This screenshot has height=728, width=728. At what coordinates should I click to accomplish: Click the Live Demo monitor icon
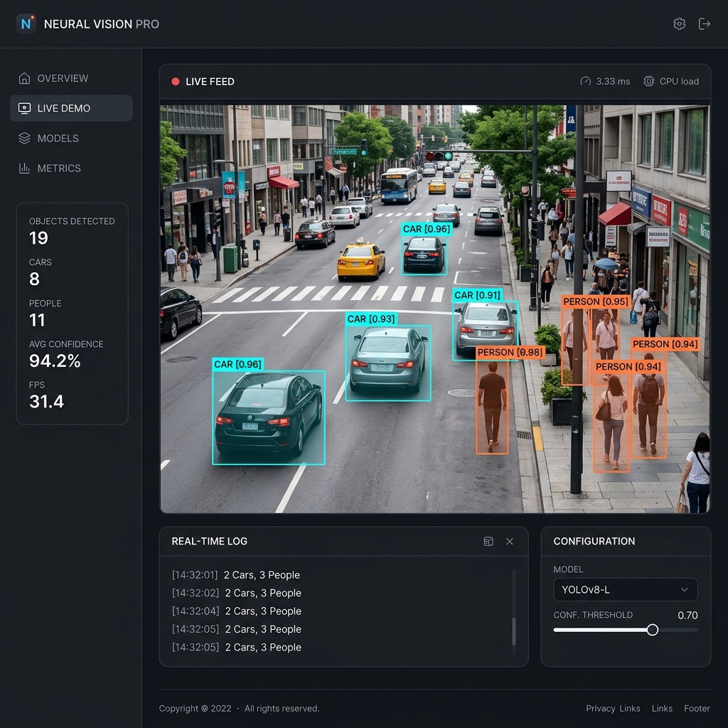coord(24,108)
